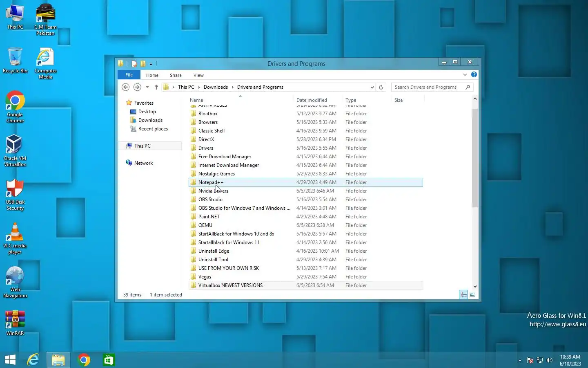Select the Nvidia Drivers folder
This screenshot has width=588, height=368.
(x=213, y=191)
